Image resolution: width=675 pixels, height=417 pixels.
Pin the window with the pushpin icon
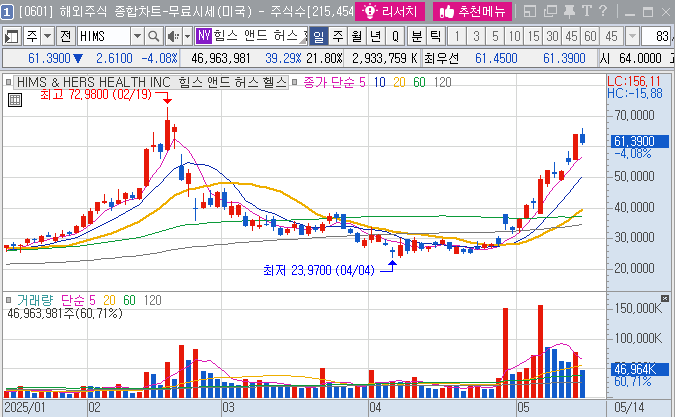point(570,12)
